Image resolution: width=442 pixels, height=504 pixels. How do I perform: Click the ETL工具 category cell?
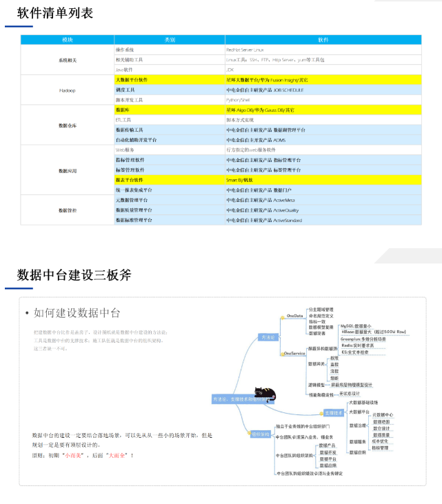[170, 120]
